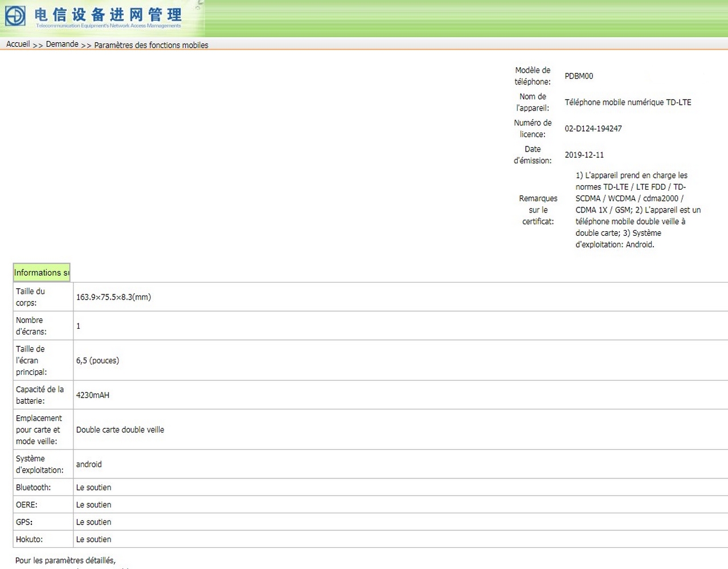728x569 pixels.
Task: Go to Accueil in the breadcrumb
Action: (x=18, y=44)
